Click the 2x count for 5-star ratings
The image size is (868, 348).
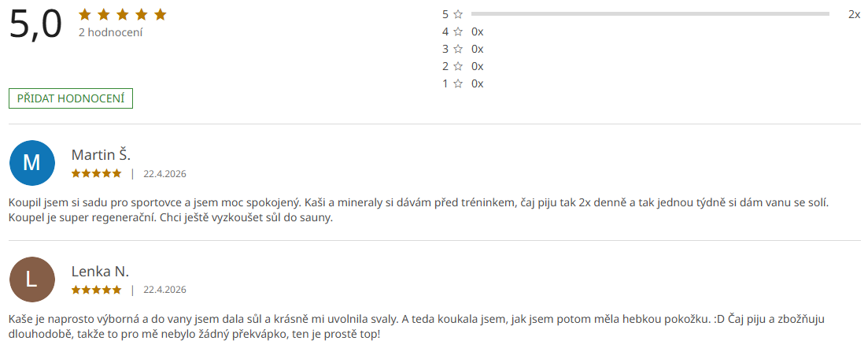[854, 14]
